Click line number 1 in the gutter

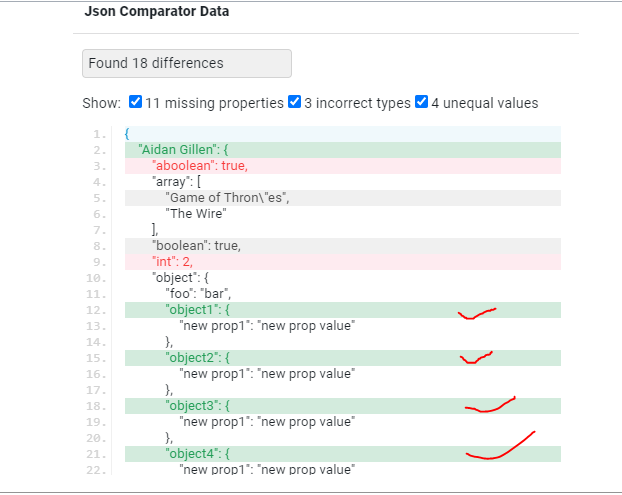99,133
